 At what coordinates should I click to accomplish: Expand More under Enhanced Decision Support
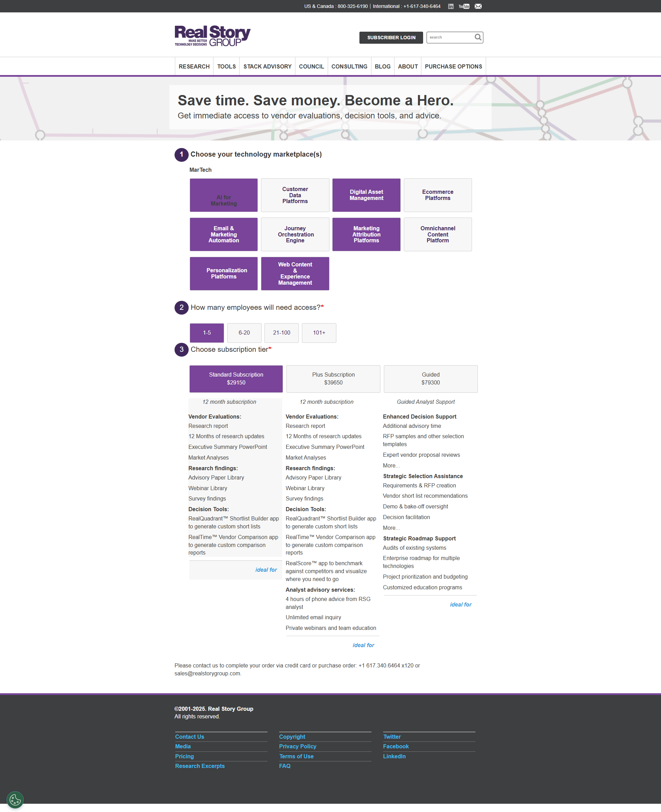coord(391,466)
